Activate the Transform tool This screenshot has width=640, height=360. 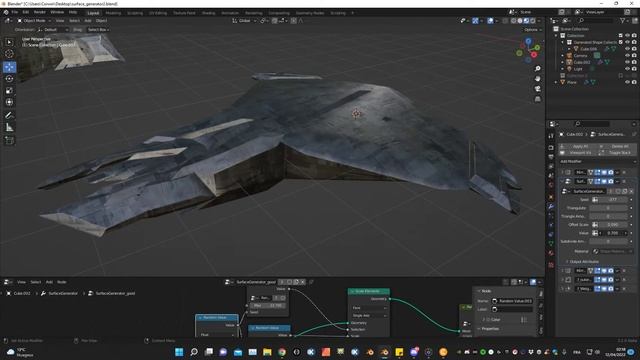point(9,102)
